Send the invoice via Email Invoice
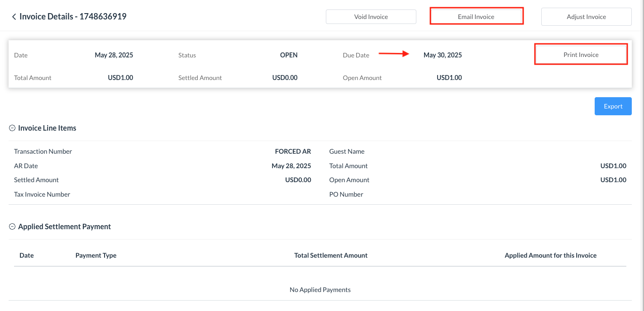 click(476, 17)
